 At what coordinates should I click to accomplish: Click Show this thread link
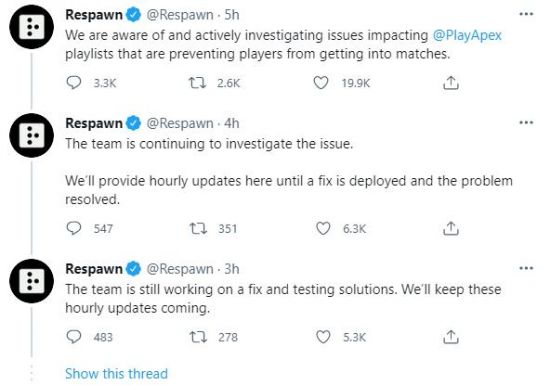point(116,373)
